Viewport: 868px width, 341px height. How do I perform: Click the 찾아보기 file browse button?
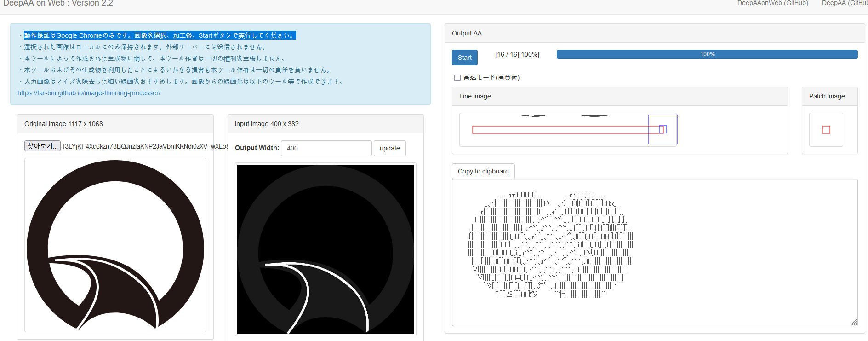(x=42, y=146)
